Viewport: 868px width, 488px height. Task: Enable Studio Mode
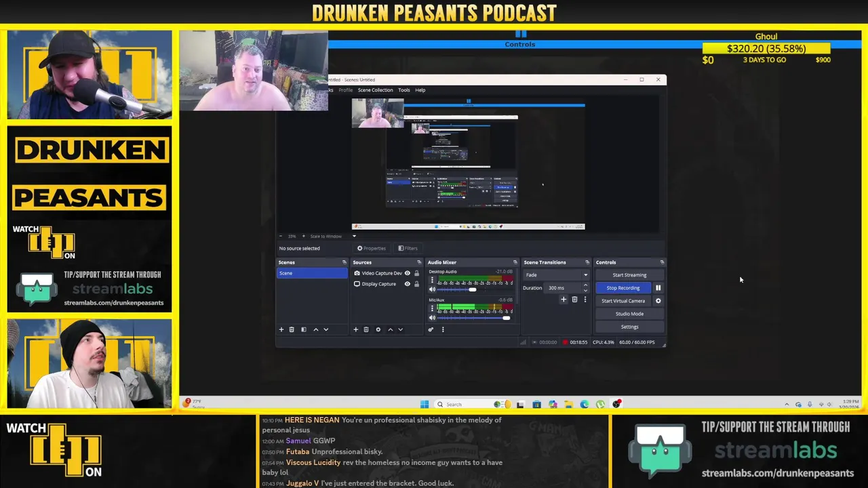[x=629, y=314]
